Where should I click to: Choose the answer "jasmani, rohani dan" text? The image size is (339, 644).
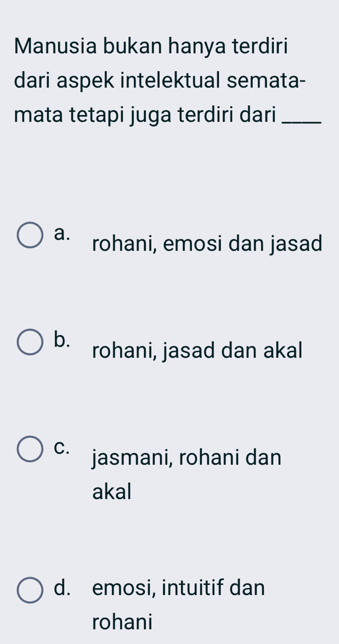click(187, 457)
